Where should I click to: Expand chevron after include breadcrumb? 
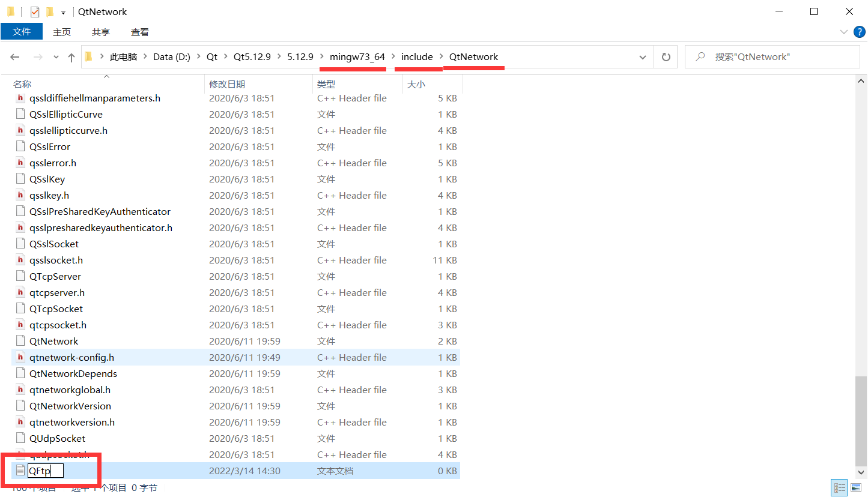point(442,57)
